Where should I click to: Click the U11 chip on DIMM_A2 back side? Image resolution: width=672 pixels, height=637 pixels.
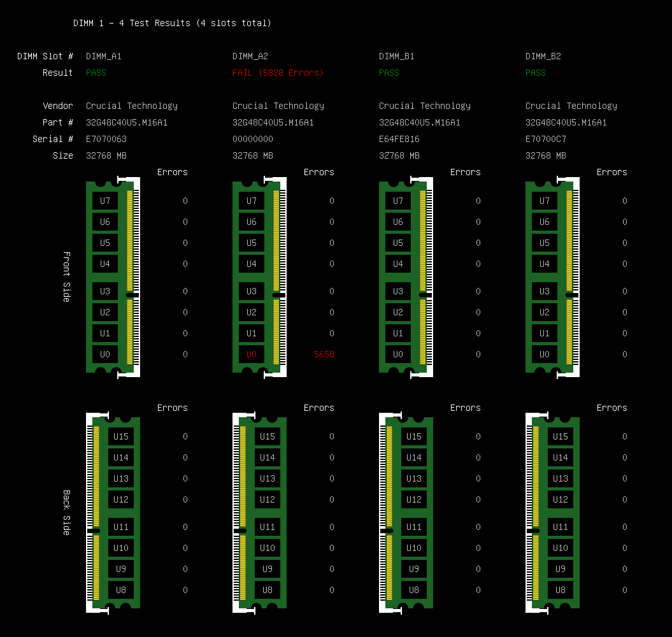click(x=268, y=527)
